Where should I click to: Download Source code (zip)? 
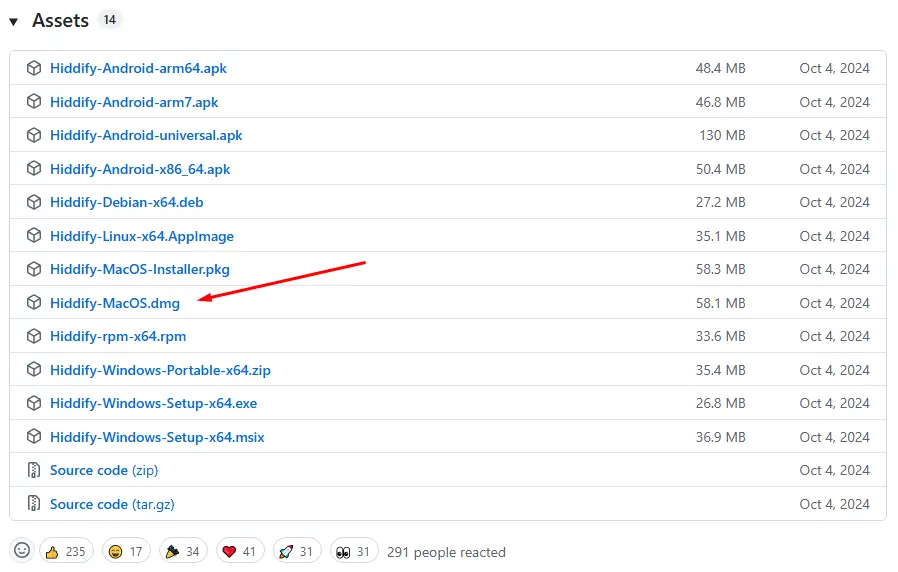104,470
